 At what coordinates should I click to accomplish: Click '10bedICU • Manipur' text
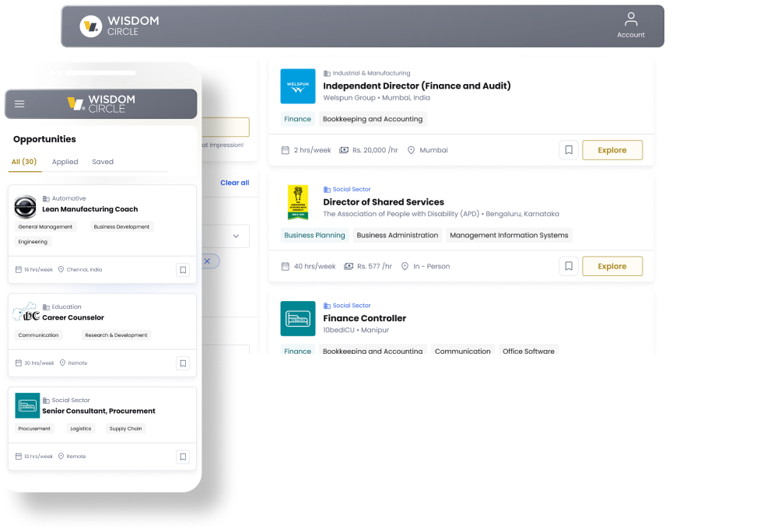pos(356,330)
